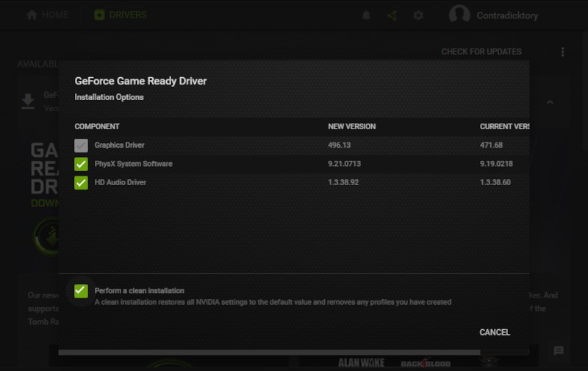Click CANCEL in installation options

[x=495, y=332]
